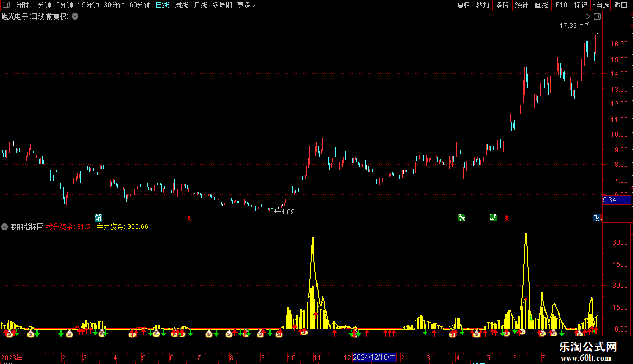Select the 30分钟 period
The width and height of the screenshot is (633, 364).
(114, 5)
